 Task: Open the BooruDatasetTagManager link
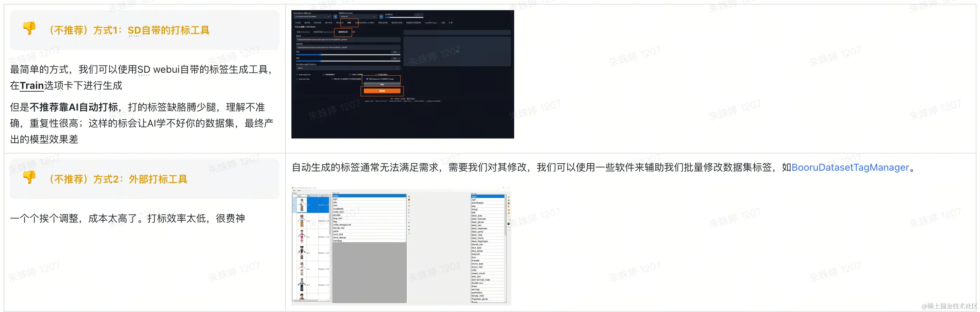(x=850, y=168)
